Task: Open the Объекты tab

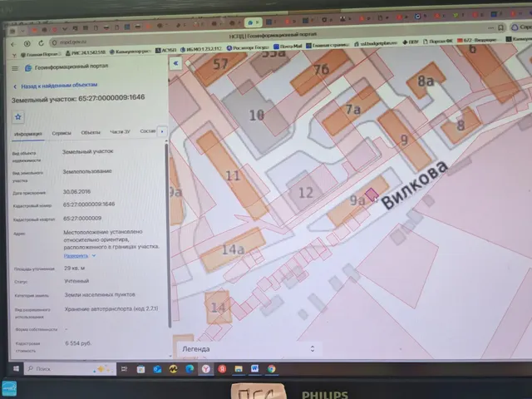Action: 91,132
